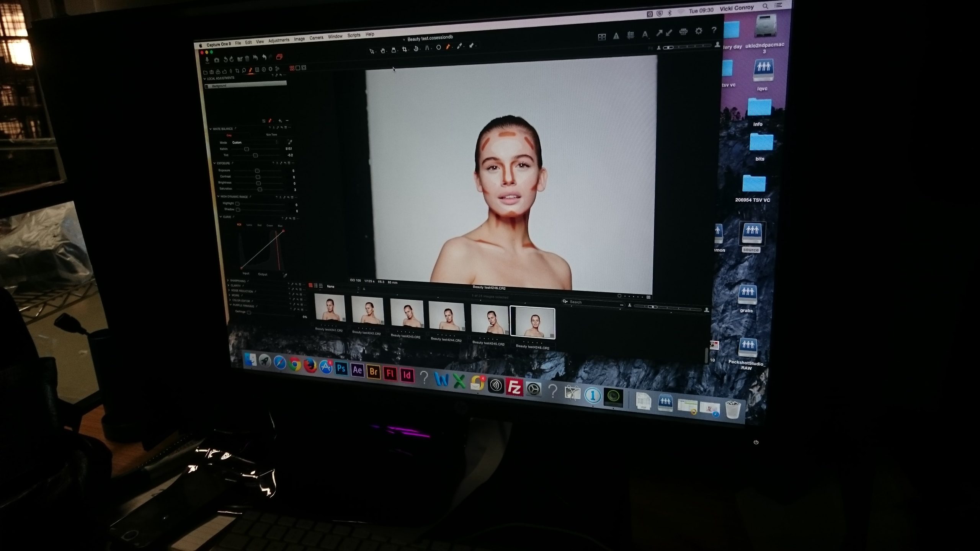Screen dimensions: 980x551
Task: Click the Keystone correction tool
Action: click(427, 48)
